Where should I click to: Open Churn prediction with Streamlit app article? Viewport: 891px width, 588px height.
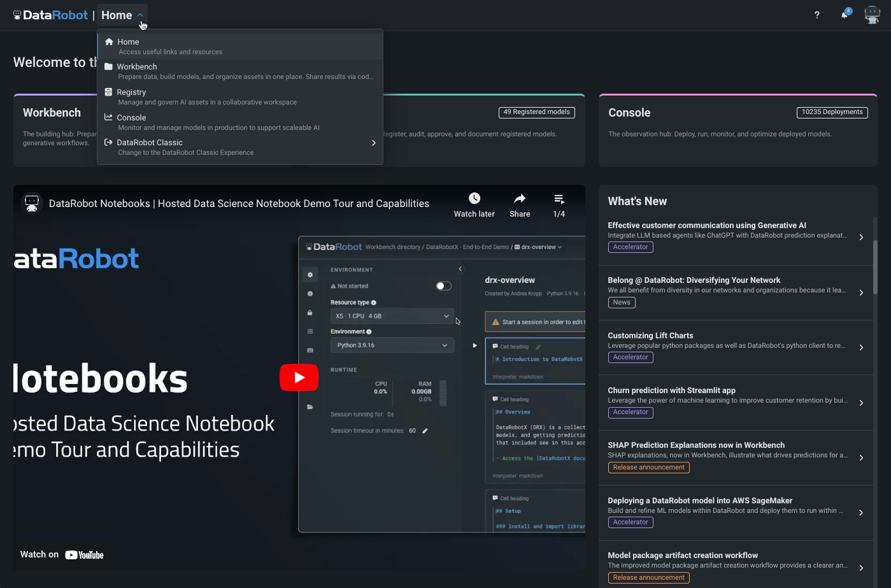click(671, 391)
